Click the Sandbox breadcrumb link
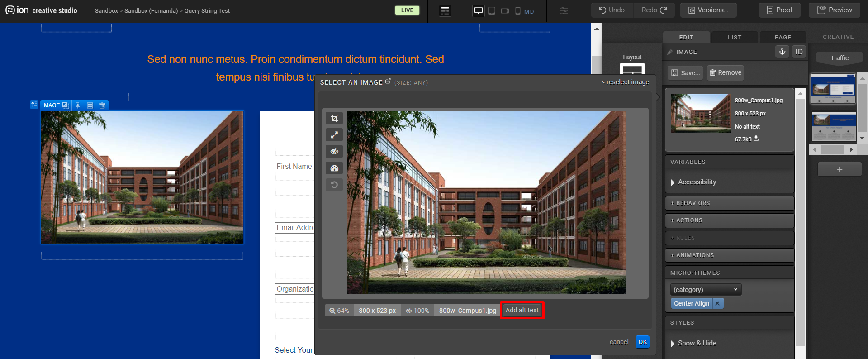Screen dimensions: 868x359 [106, 11]
